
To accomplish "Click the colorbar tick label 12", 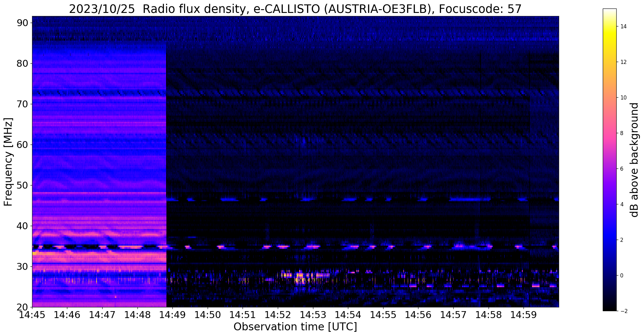I will (x=623, y=62).
